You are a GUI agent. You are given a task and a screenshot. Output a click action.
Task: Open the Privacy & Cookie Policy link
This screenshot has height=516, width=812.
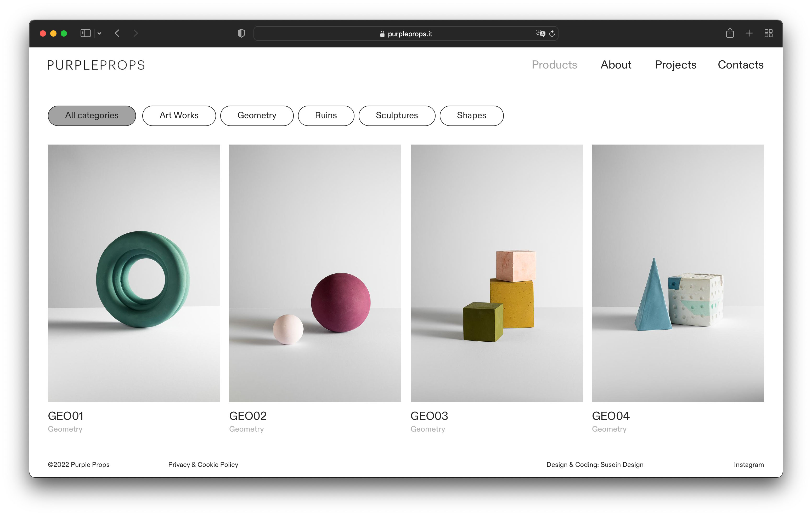pos(203,465)
